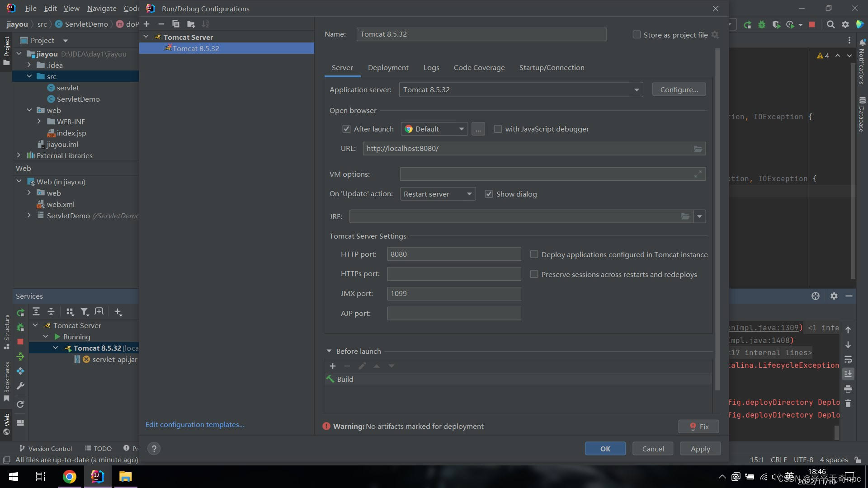Enable Deploy applications configured in Tomcat instance
This screenshot has width=868, height=488.
pyautogui.click(x=534, y=254)
